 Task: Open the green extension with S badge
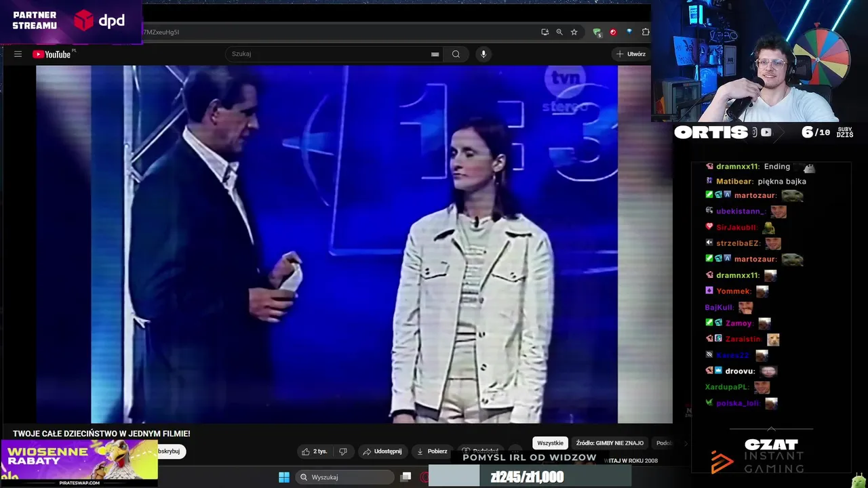click(x=597, y=32)
